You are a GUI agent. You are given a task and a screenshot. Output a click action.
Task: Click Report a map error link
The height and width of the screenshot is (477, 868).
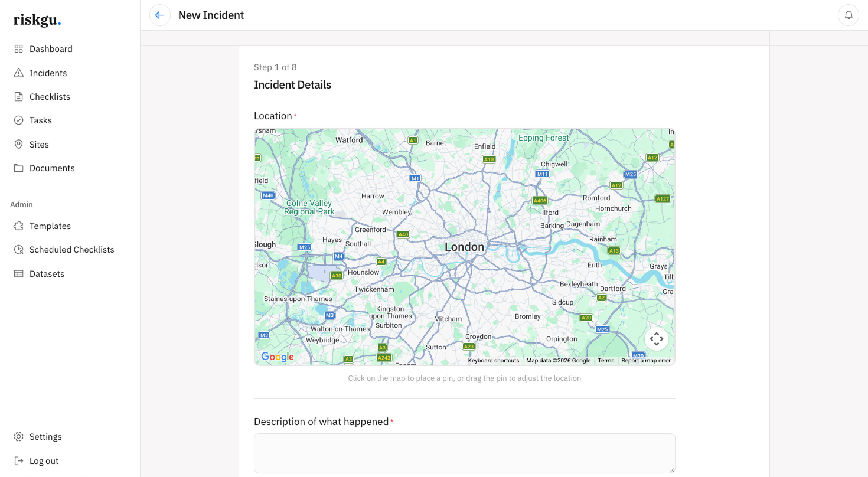point(646,361)
